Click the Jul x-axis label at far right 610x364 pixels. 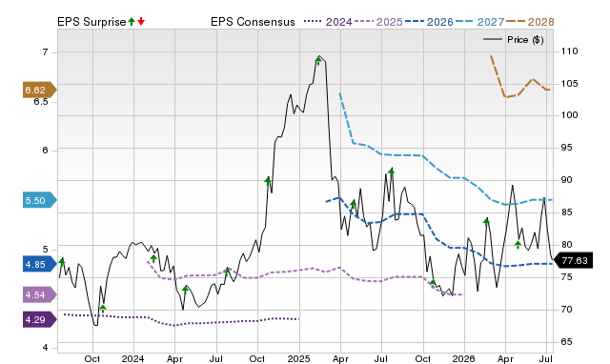click(545, 358)
